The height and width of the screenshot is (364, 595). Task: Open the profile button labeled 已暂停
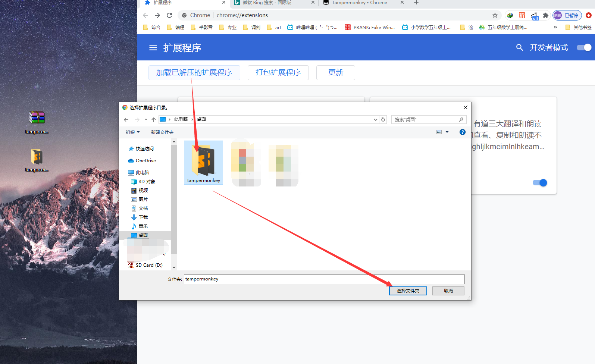(x=567, y=15)
